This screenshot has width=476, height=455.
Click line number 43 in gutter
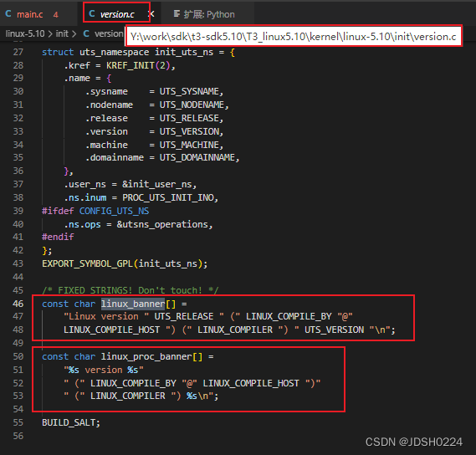(18, 263)
